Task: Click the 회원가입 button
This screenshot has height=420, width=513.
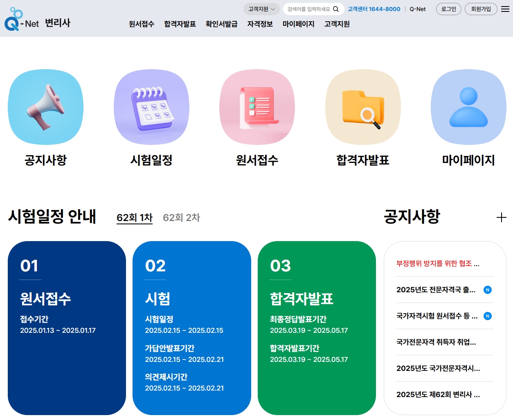Action: pyautogui.click(x=481, y=9)
